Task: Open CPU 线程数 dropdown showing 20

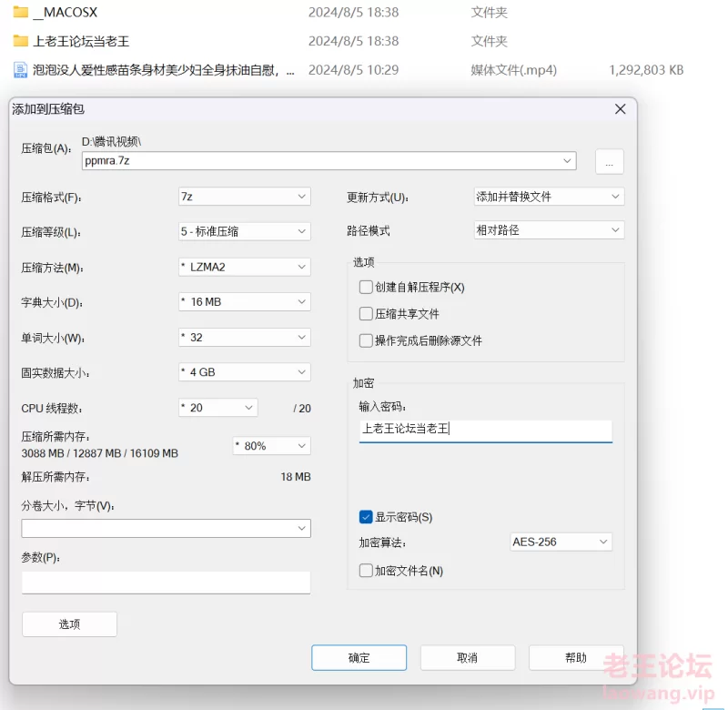Action: 218,408
